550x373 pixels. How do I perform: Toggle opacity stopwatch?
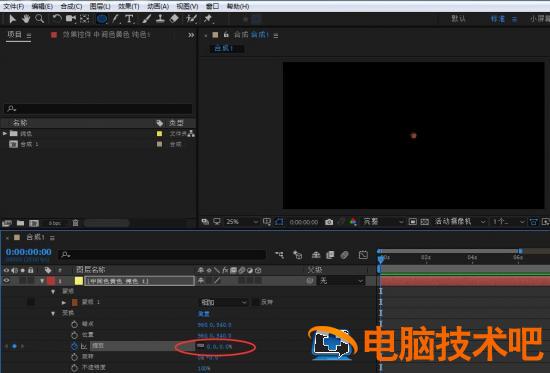tap(74, 367)
